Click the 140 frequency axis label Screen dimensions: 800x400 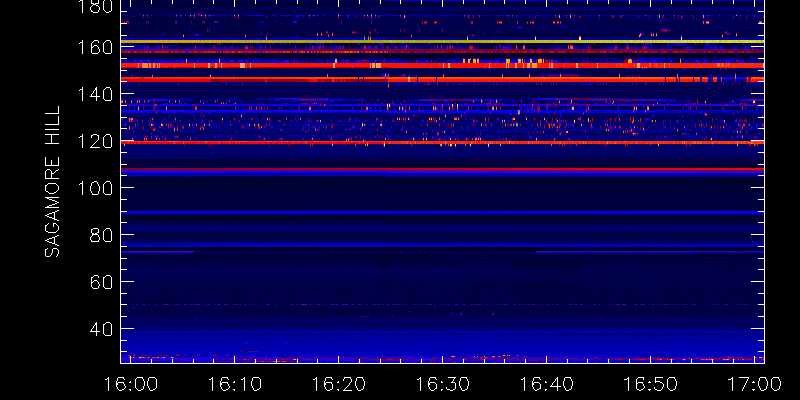click(x=94, y=94)
